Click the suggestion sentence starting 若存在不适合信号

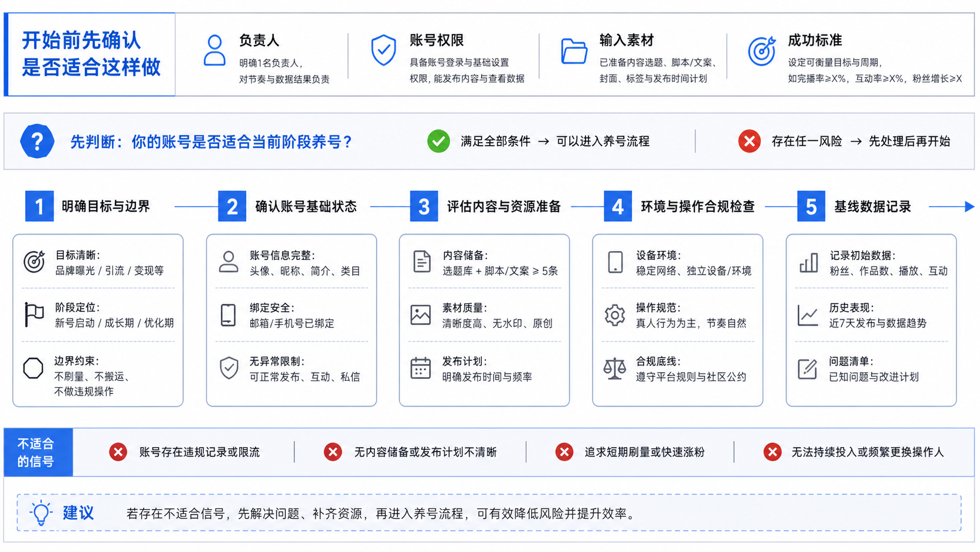point(382,514)
